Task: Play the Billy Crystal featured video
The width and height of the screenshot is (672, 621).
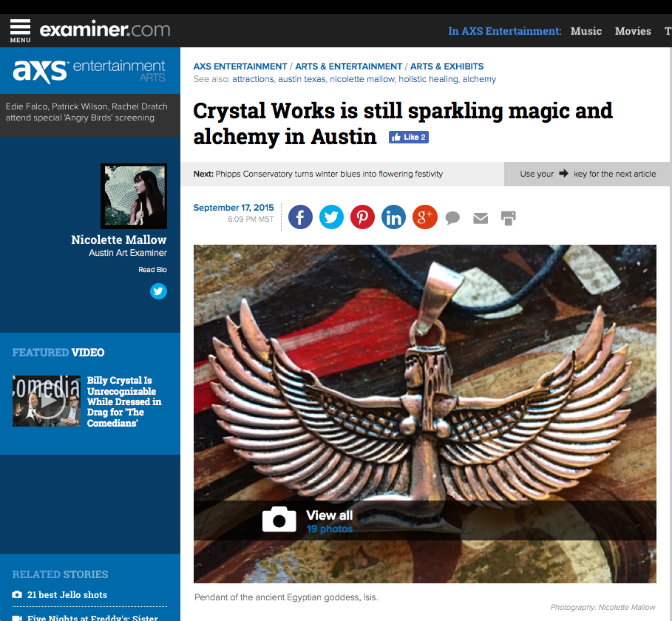Action: [47, 401]
